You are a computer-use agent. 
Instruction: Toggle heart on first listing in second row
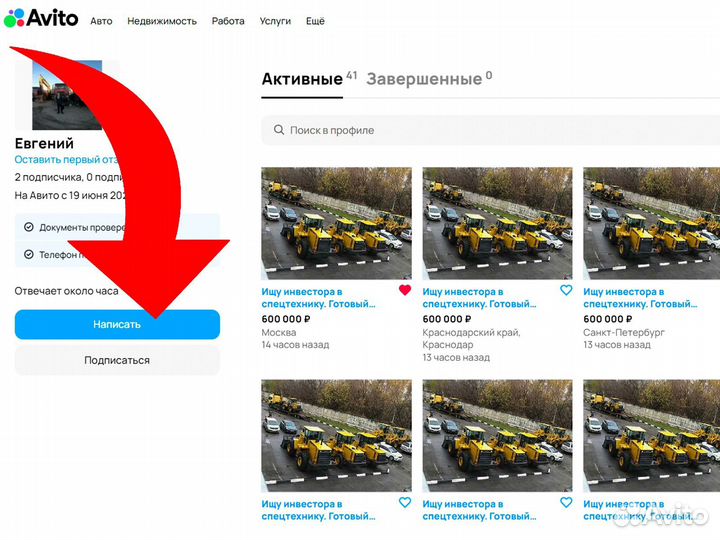[x=404, y=503]
